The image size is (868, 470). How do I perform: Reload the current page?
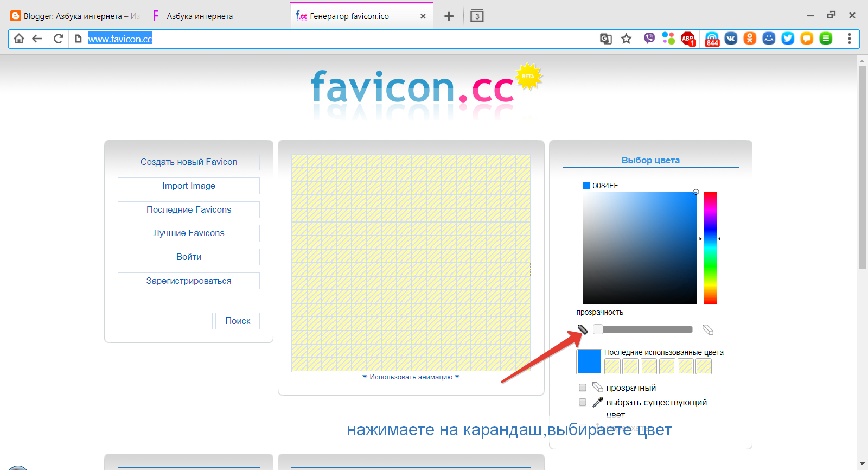(59, 39)
